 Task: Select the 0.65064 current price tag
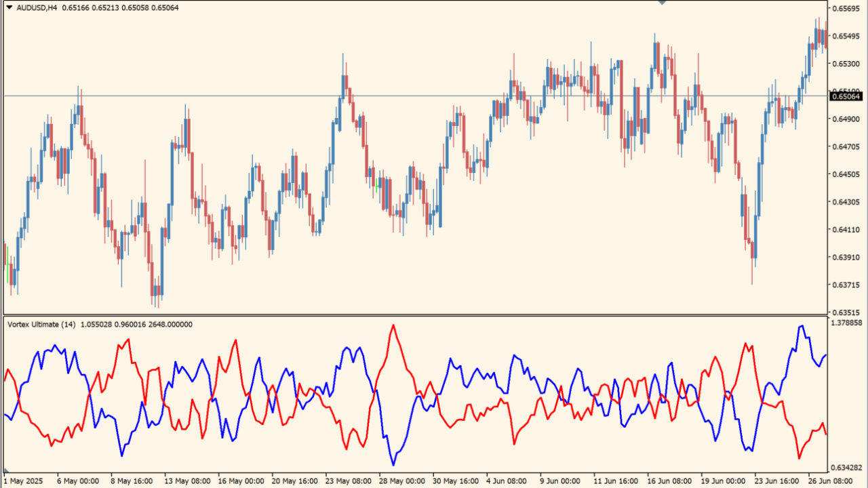(x=848, y=96)
